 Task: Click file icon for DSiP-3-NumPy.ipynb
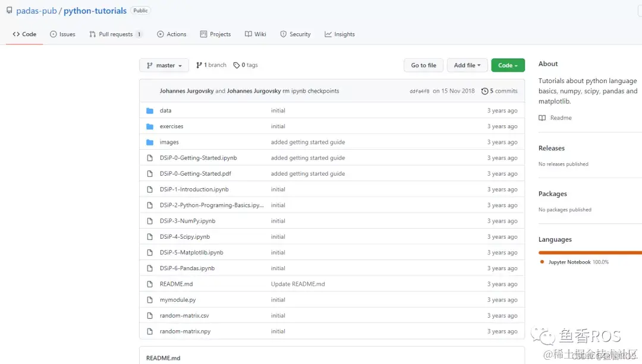150,221
